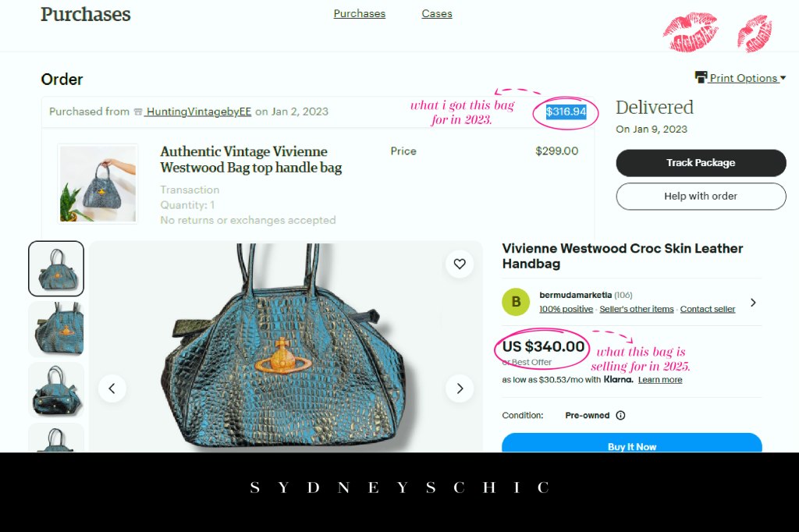Click the Help with order button
The image size is (799, 532).
pyautogui.click(x=701, y=197)
